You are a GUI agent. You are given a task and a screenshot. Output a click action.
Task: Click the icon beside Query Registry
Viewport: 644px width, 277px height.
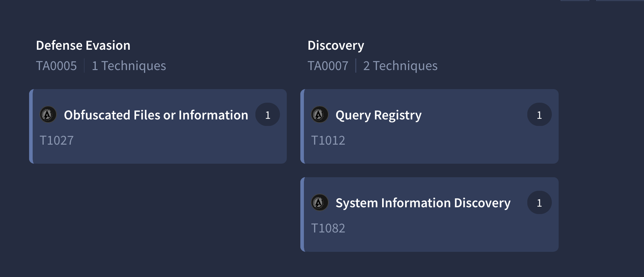pyautogui.click(x=319, y=115)
